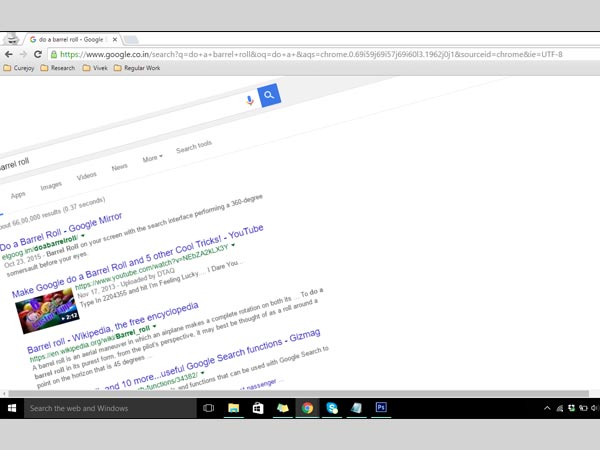Switch to the Videos results tab
600x450 pixels.
[87, 176]
